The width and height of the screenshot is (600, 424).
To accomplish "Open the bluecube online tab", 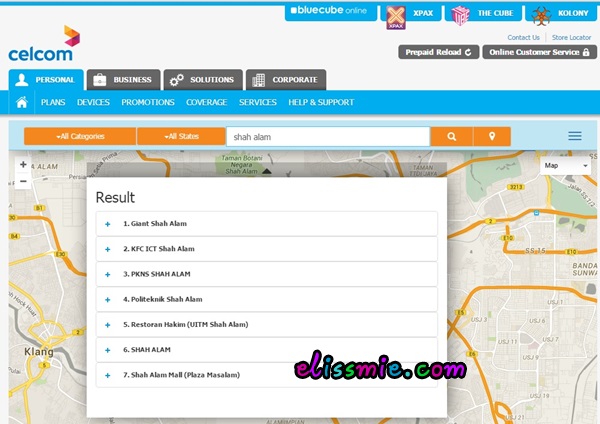I will point(330,11).
